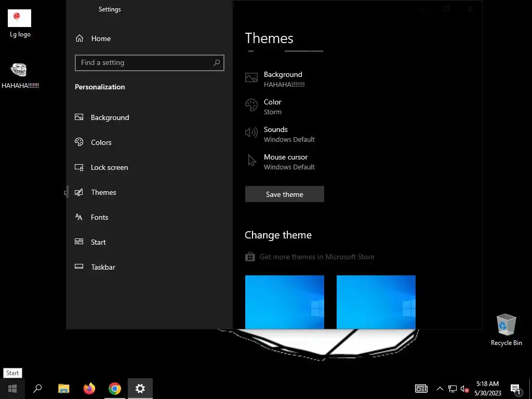
Task: Click the theme Sounds speaker icon
Action: point(251,132)
